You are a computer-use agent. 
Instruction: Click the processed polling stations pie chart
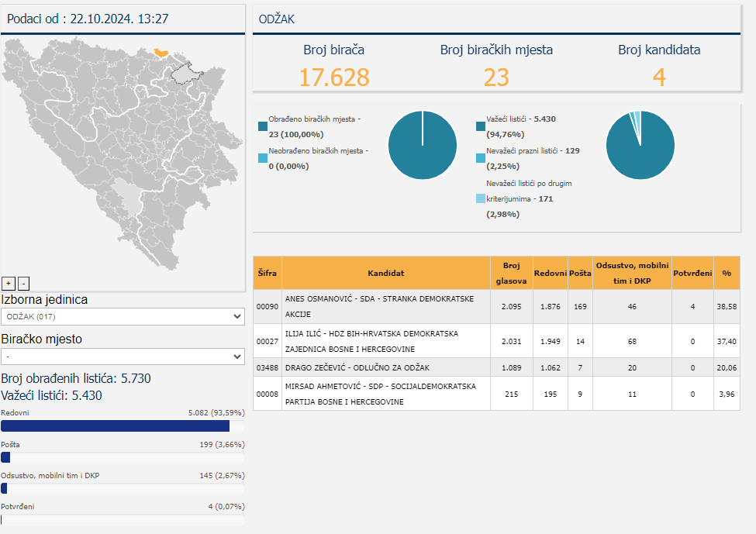click(423, 145)
